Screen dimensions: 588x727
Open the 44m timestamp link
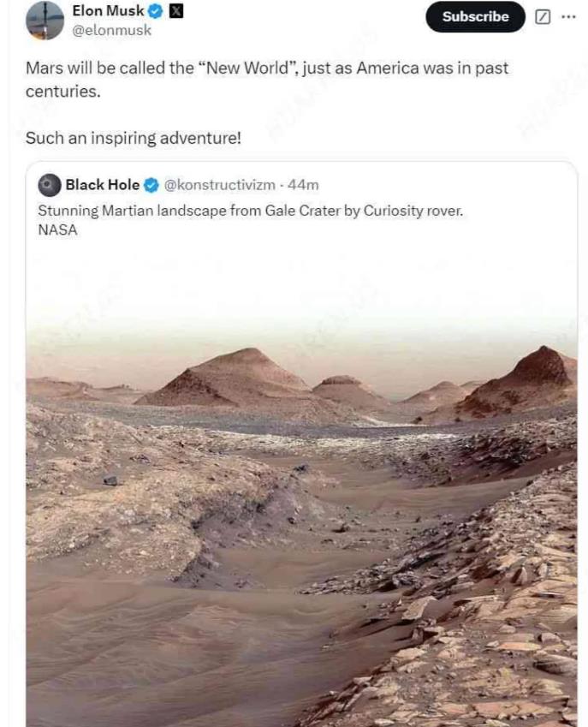[x=303, y=185]
